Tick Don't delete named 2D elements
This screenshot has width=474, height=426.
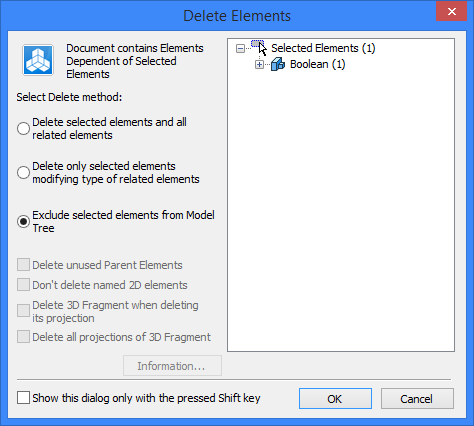tap(23, 285)
